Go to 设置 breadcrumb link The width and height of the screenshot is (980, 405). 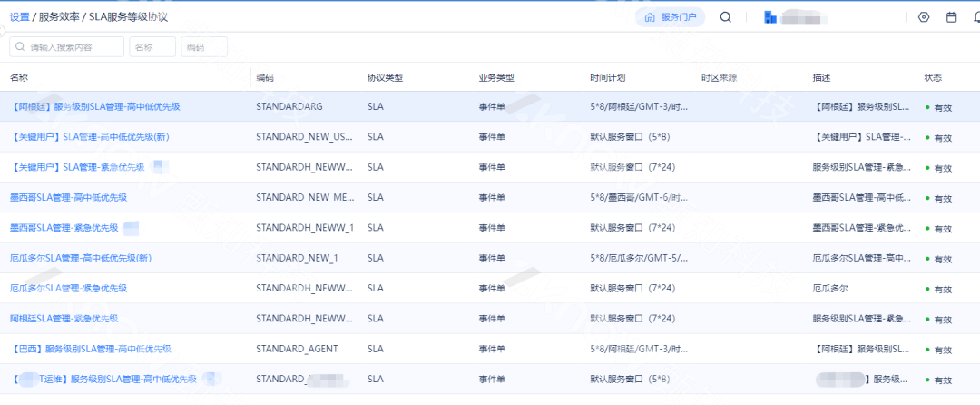[x=19, y=17]
